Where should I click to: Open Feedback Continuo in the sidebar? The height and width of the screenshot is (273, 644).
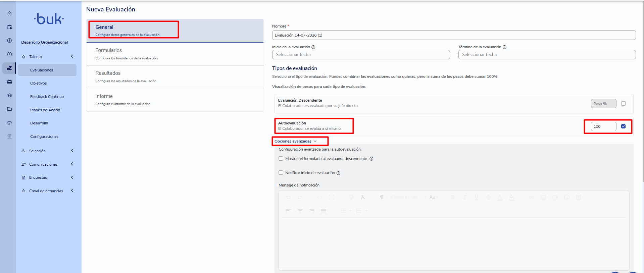point(47,97)
